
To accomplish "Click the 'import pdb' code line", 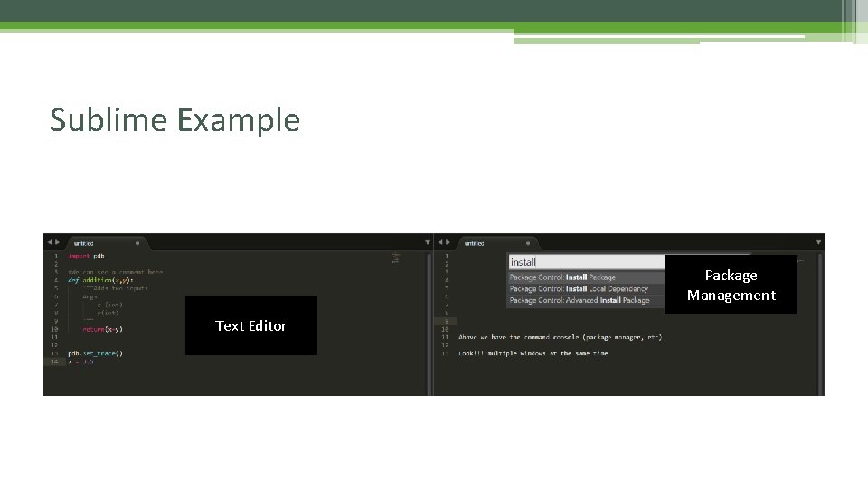I will pyautogui.click(x=87, y=256).
